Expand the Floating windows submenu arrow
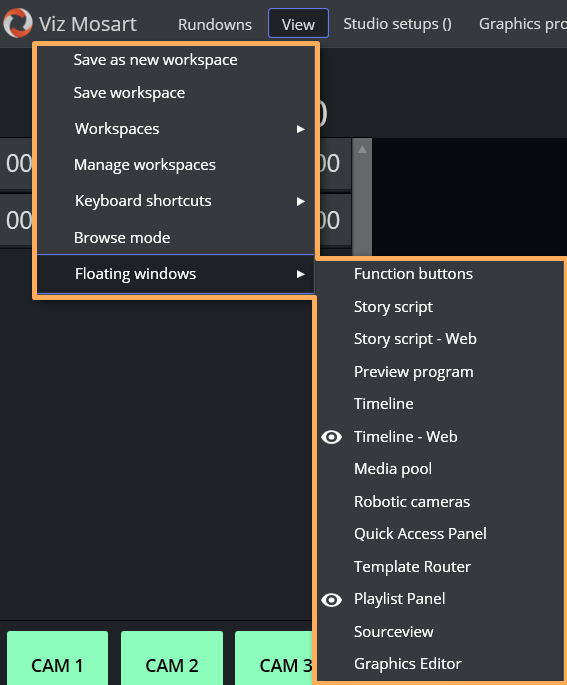This screenshot has width=567, height=685. (300, 274)
